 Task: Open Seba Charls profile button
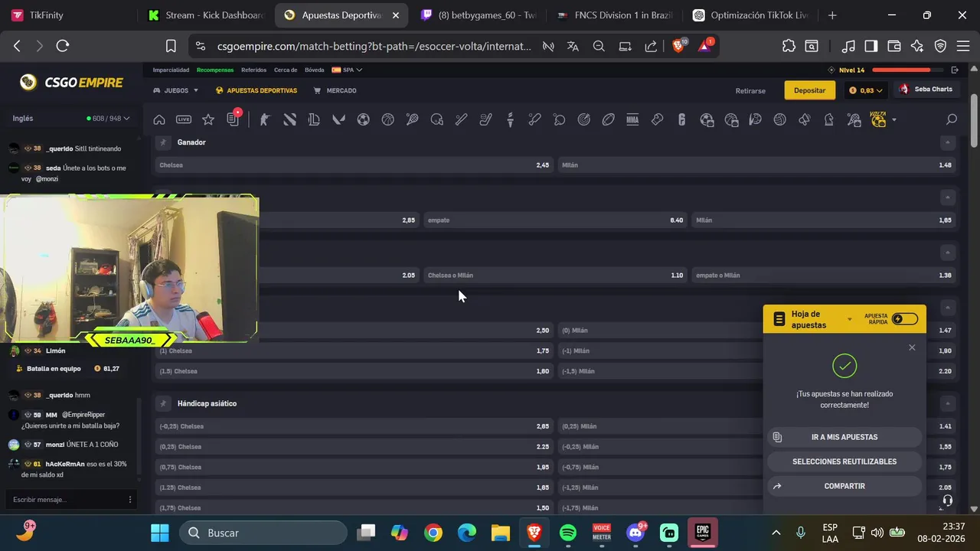(926, 90)
